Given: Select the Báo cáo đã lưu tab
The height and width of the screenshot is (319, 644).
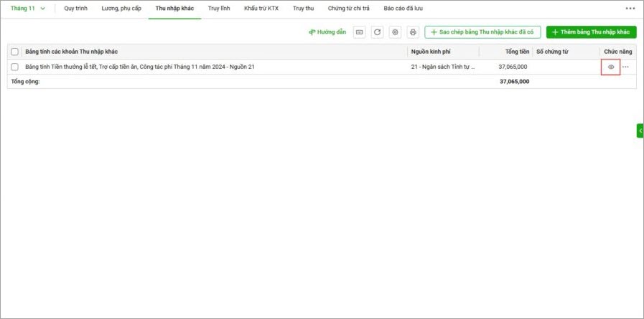Looking at the screenshot, I should click(403, 9).
